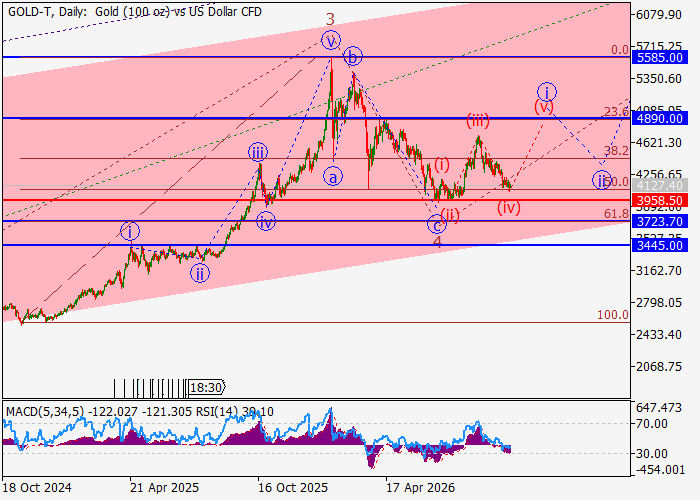Click the 6079.90 price axis value

pos(659,15)
